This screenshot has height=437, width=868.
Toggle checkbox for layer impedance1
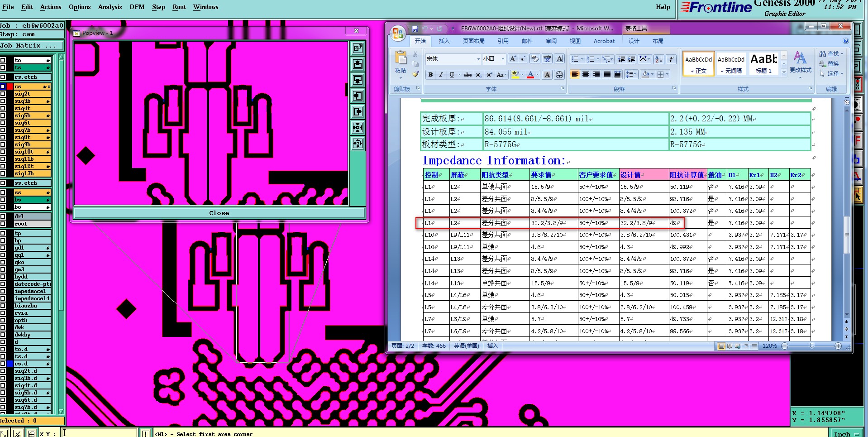[x=3, y=291]
